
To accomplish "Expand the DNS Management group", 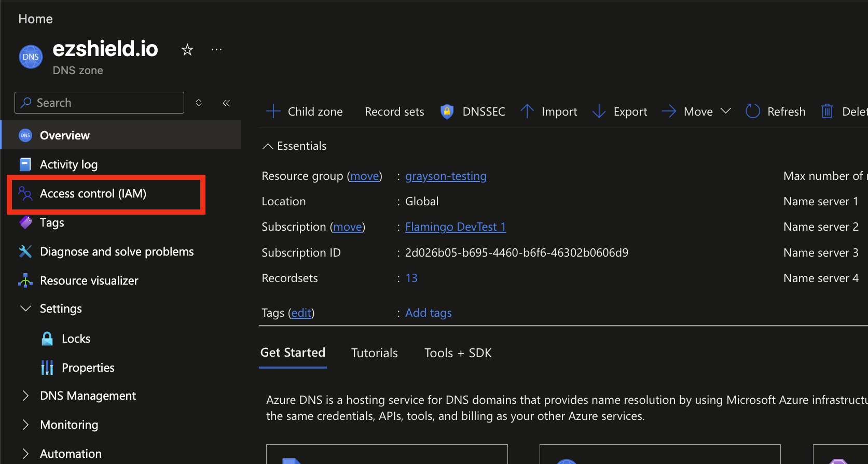I will point(25,396).
